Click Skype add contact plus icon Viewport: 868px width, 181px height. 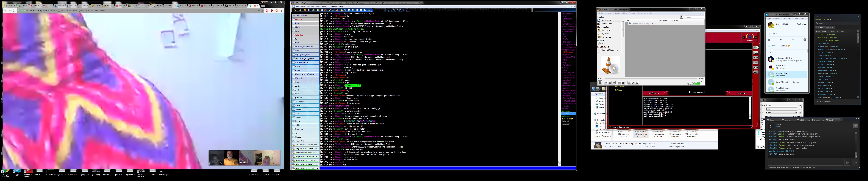(793, 40)
